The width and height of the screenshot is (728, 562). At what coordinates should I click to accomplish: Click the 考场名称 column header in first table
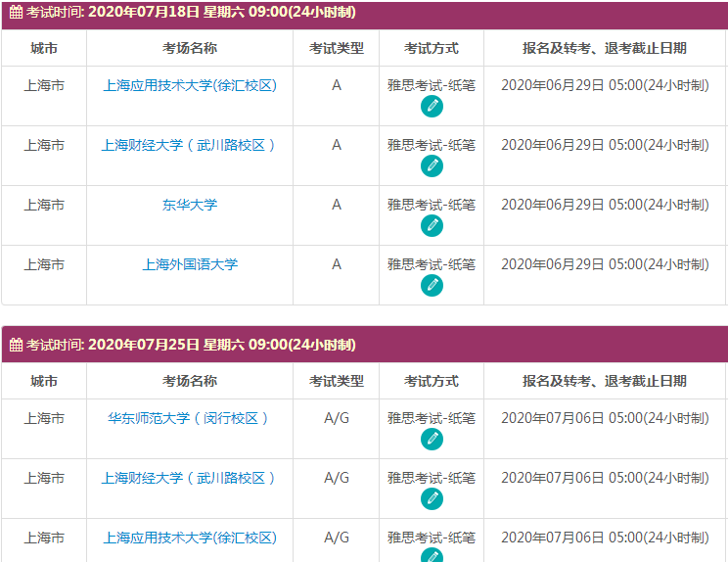click(190, 48)
